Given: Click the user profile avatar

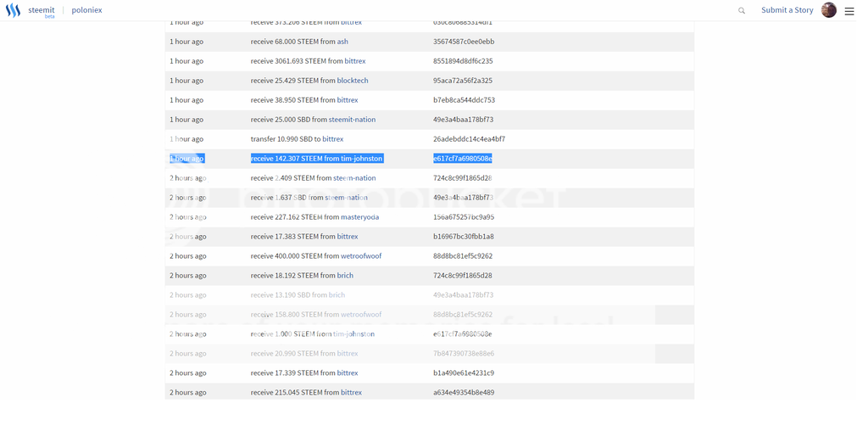Looking at the screenshot, I should pos(828,10).
